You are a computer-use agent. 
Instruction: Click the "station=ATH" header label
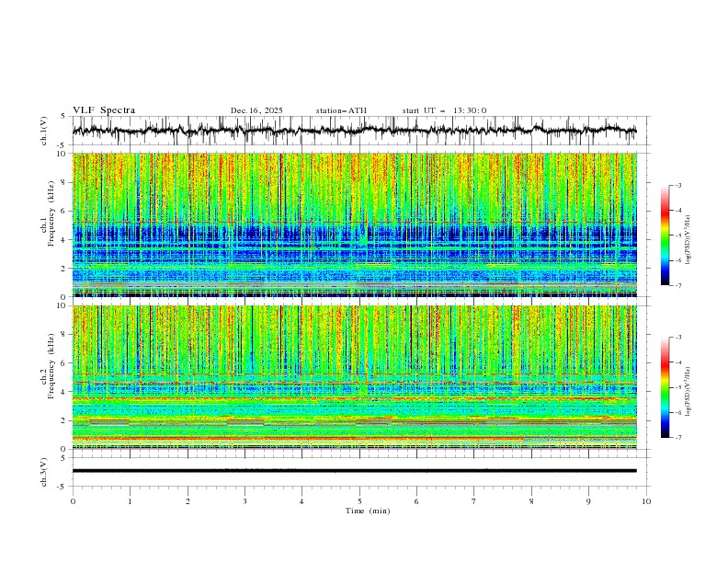coord(341,110)
